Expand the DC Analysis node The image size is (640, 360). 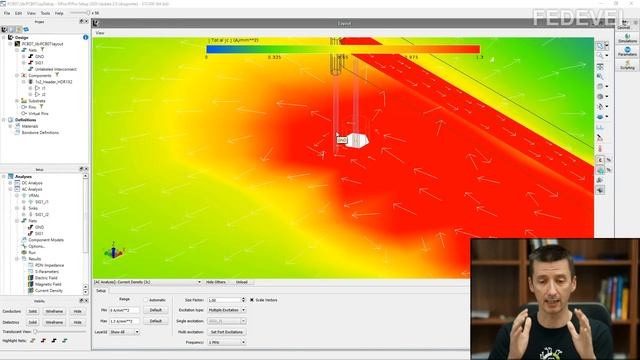(x=11, y=183)
